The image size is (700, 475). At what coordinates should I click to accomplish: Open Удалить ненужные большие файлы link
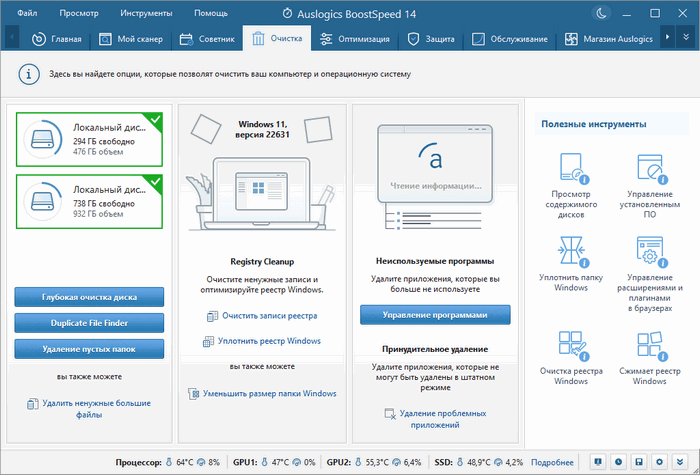coord(96,409)
